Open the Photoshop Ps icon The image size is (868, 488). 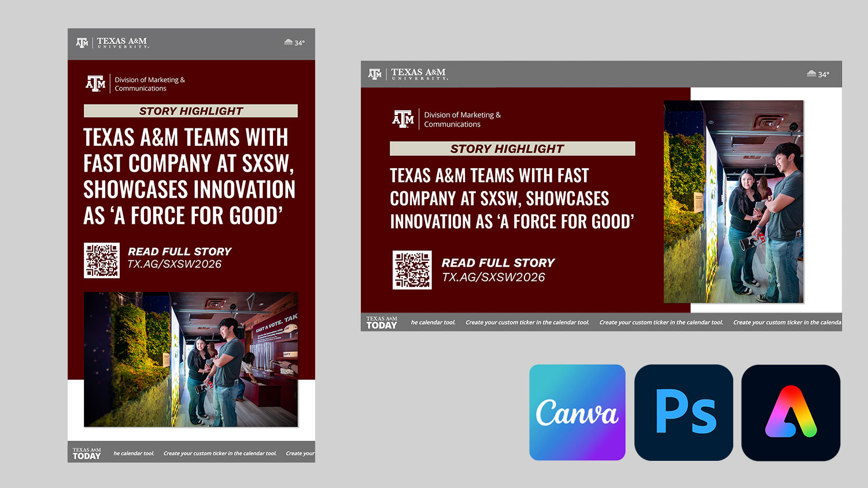coord(684,412)
